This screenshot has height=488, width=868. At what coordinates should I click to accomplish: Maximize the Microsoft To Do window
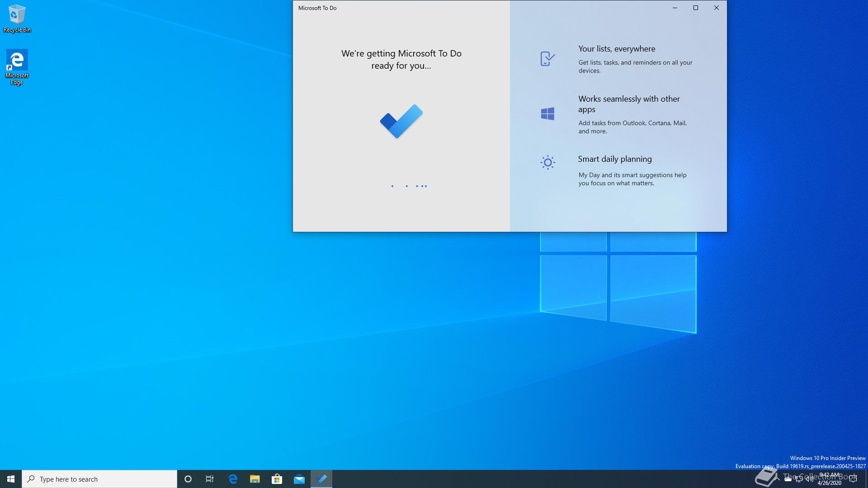coord(696,8)
